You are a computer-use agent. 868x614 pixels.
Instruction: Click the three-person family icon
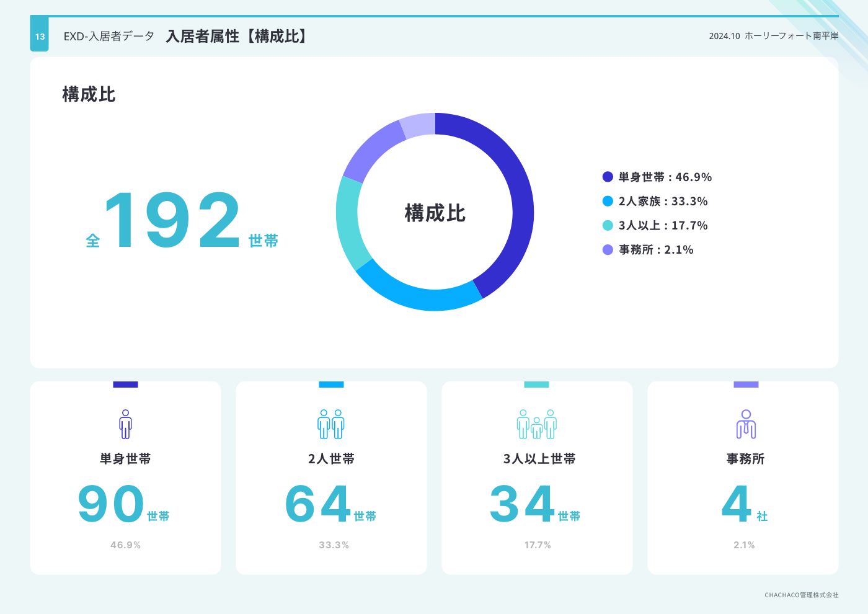point(537,424)
